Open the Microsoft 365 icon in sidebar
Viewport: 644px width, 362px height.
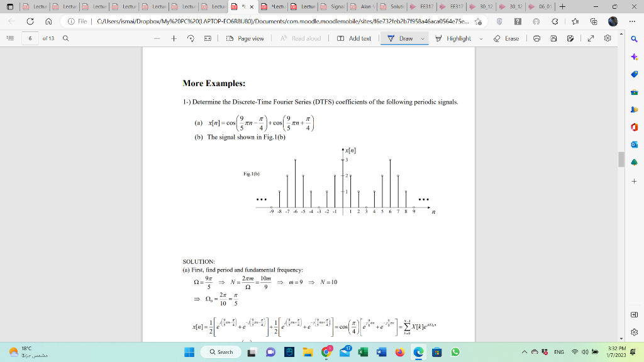(634, 127)
